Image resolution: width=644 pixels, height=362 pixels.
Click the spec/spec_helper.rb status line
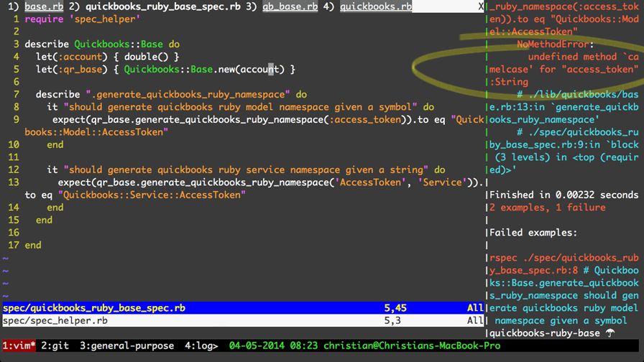tap(244, 320)
